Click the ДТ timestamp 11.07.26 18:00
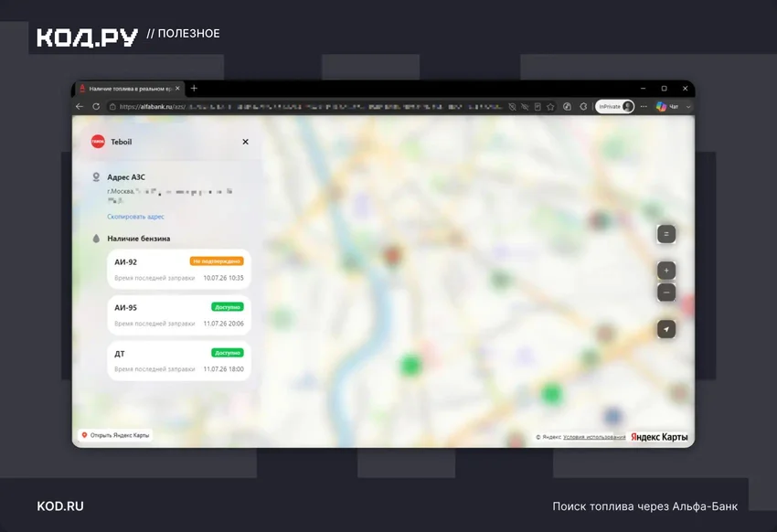This screenshot has height=532, width=777. click(223, 369)
